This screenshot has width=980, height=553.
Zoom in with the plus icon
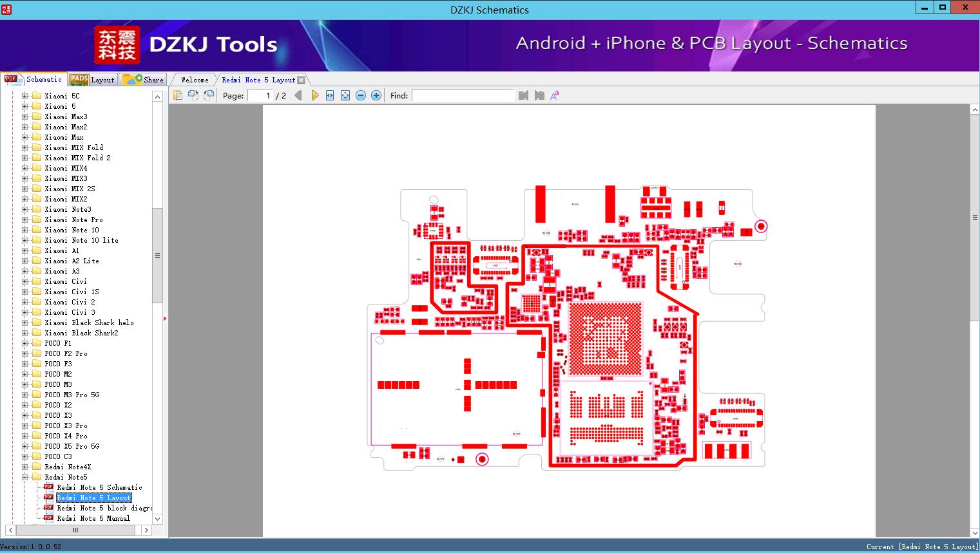pos(376,95)
